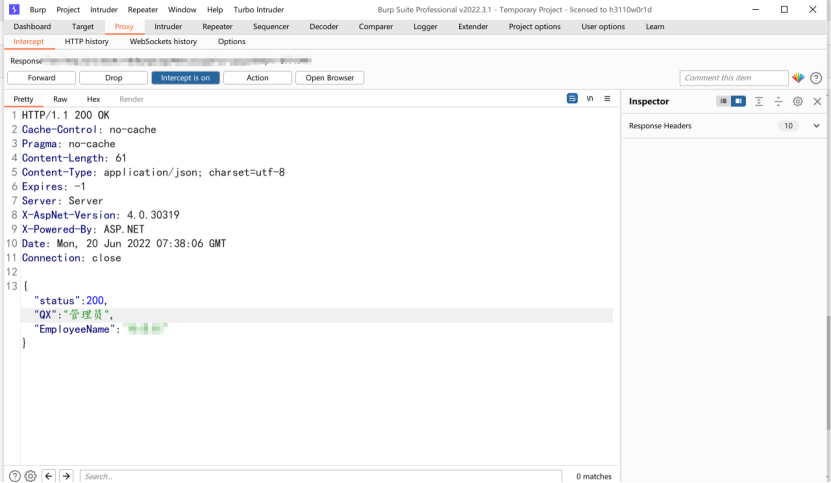Open the Window menu
Viewport: 831px width, 483px height.
pyautogui.click(x=182, y=10)
